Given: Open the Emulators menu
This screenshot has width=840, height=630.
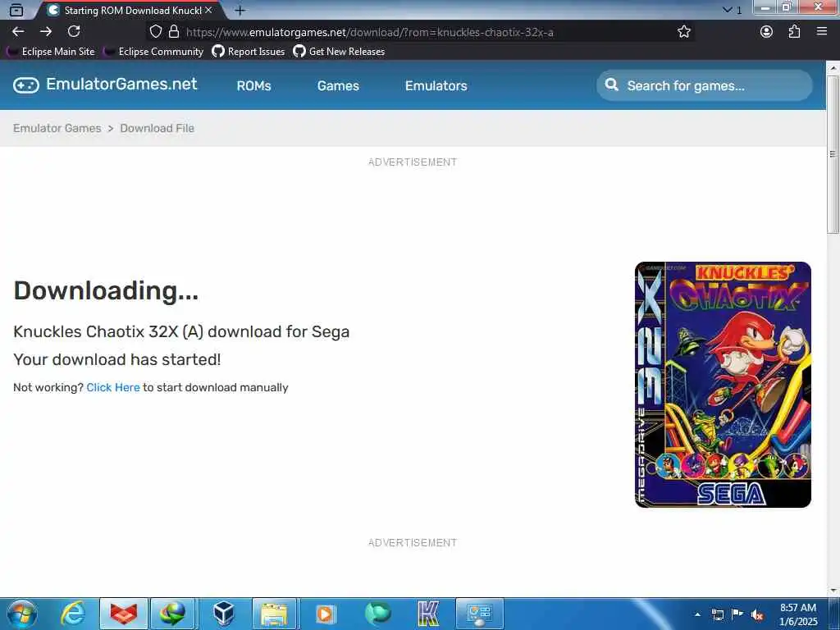Looking at the screenshot, I should pos(436,85).
